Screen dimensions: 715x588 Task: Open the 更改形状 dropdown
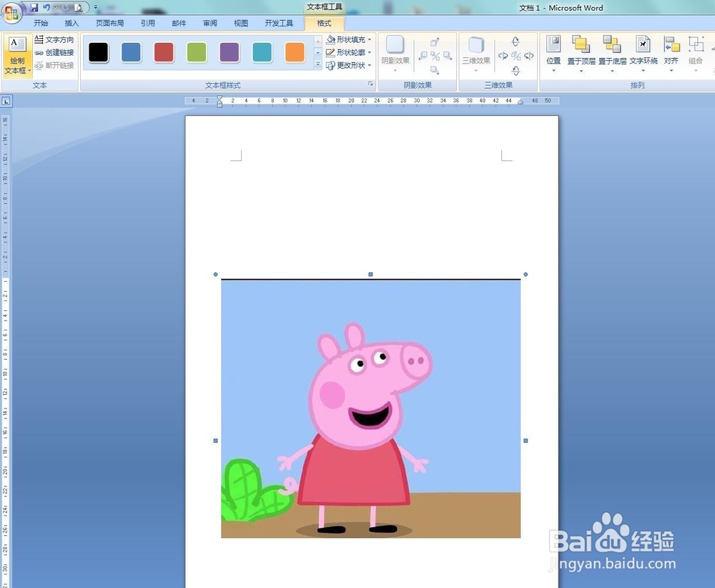(350, 65)
